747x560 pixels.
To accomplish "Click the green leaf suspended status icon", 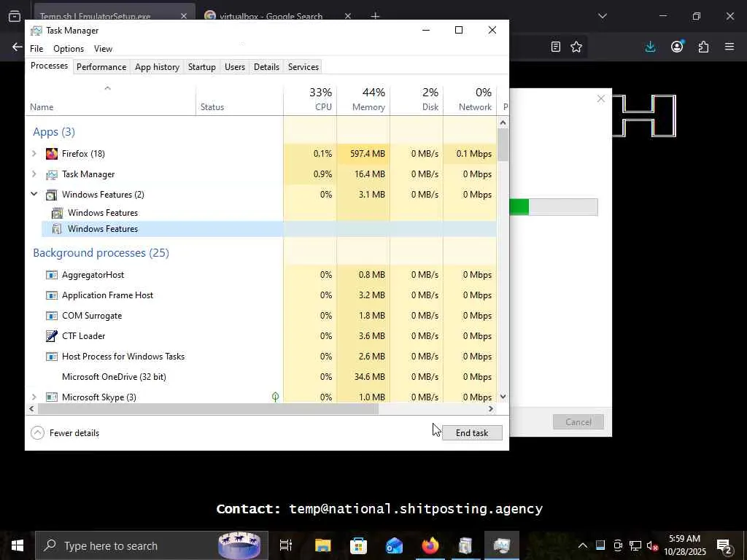I will point(275,397).
